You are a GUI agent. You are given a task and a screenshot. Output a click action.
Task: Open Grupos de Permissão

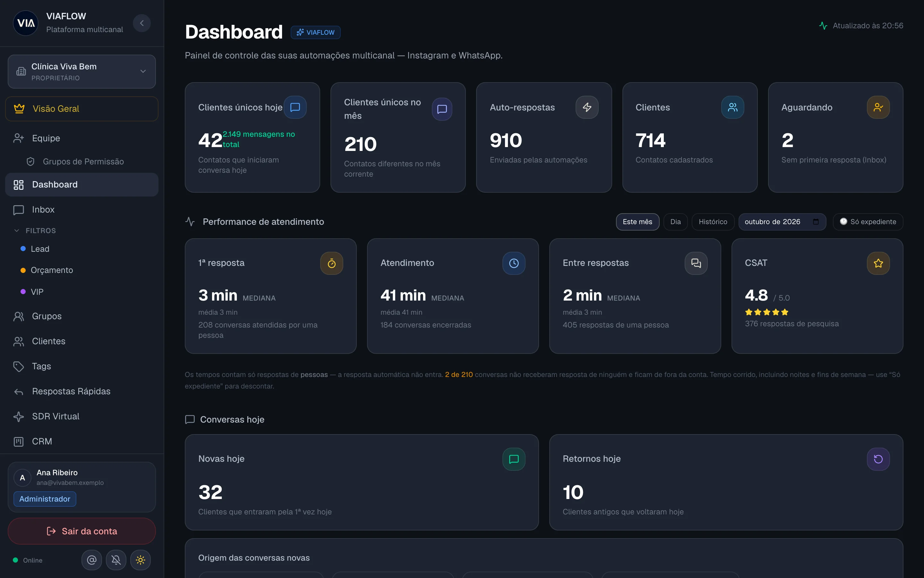tap(82, 162)
